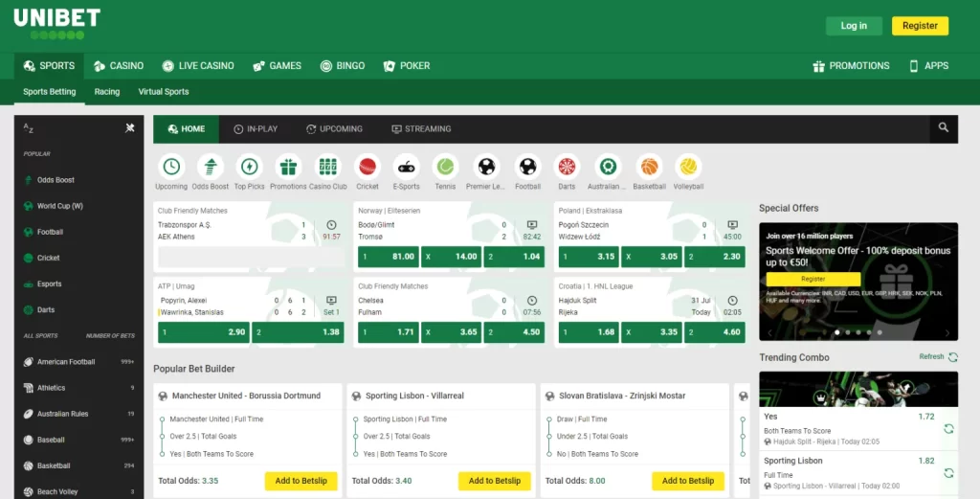Toggle A-Z sorting in the sidebar
Screen dimensions: 980x499
[29, 128]
